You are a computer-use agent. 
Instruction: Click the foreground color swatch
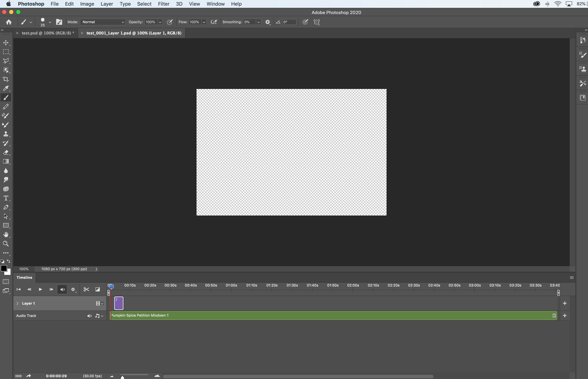click(4, 268)
